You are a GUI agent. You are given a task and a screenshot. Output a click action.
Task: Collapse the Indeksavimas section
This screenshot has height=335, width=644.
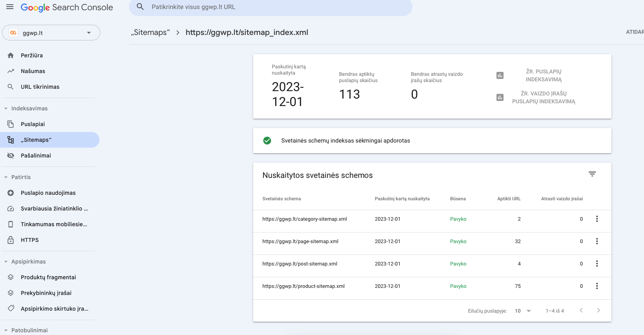[x=6, y=108]
